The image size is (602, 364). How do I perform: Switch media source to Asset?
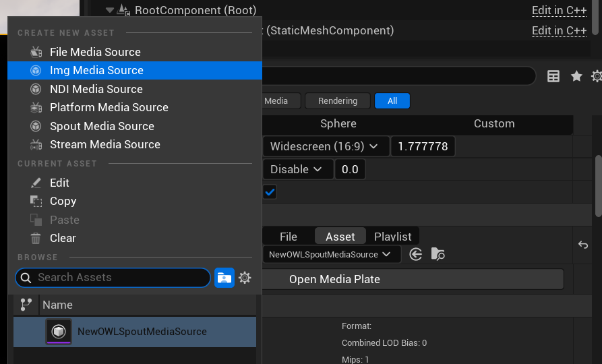tap(340, 237)
